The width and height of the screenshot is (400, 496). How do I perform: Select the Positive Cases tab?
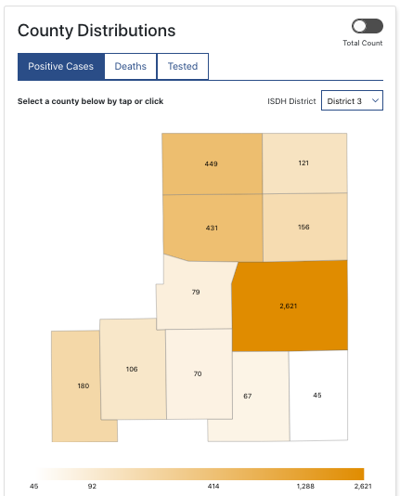tap(61, 66)
